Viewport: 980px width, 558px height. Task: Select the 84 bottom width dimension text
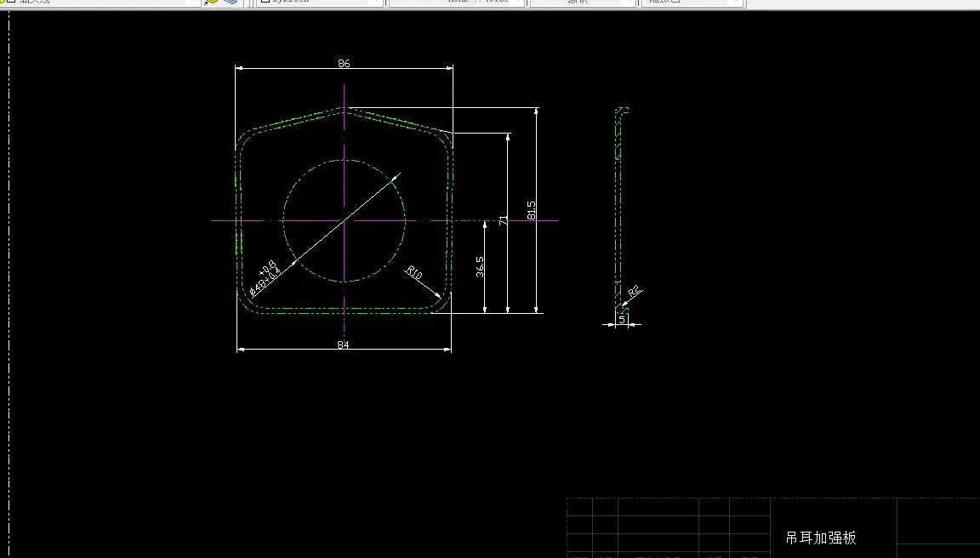click(x=343, y=345)
